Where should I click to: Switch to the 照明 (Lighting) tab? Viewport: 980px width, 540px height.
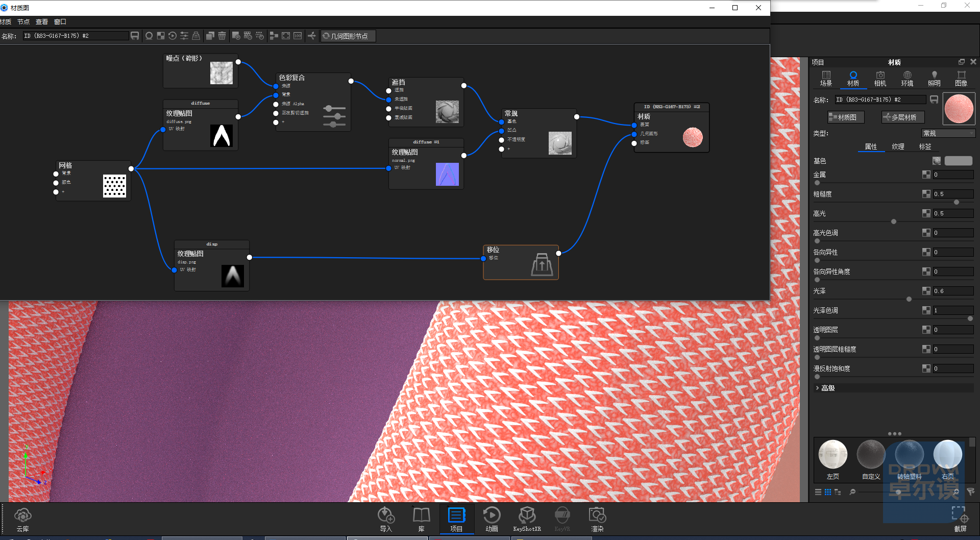[934, 79]
